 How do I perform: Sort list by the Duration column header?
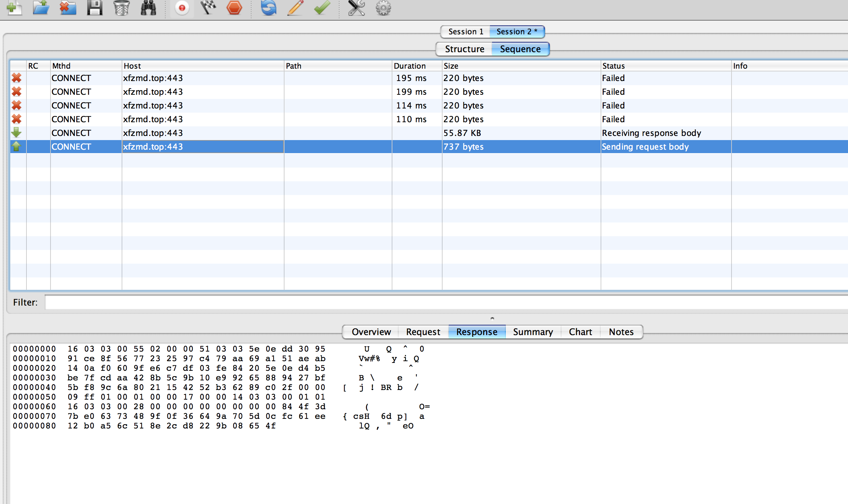(x=410, y=66)
